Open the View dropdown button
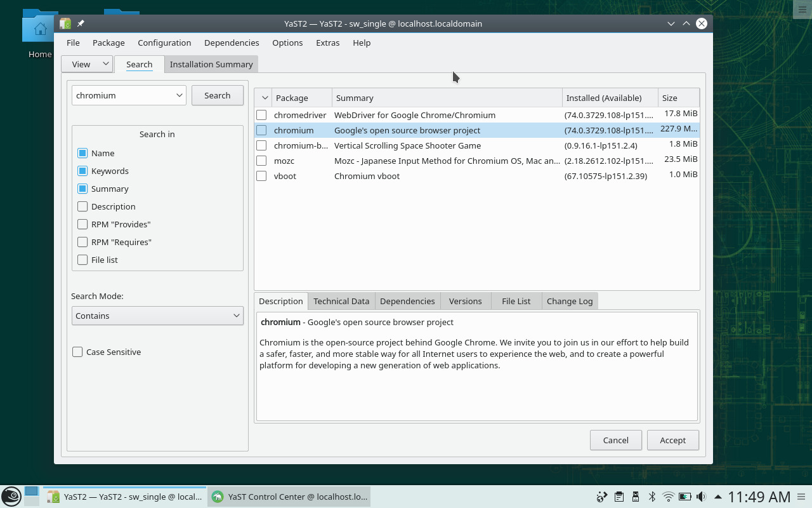 coord(87,64)
